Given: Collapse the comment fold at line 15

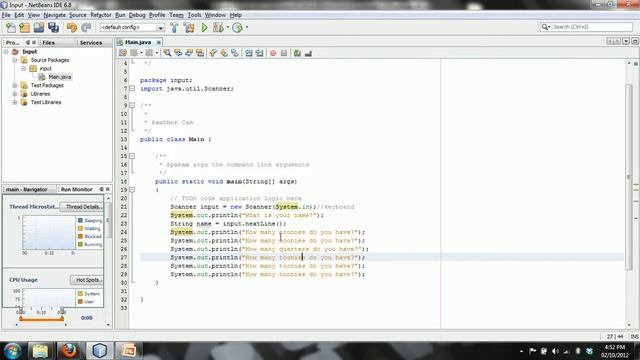Looking at the screenshot, I should point(132,156).
